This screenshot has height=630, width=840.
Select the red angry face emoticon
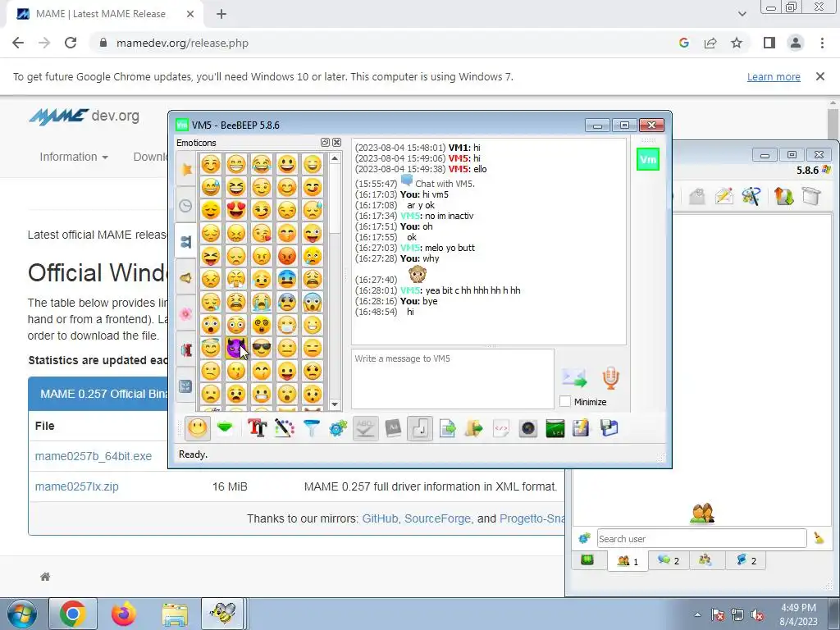click(287, 256)
